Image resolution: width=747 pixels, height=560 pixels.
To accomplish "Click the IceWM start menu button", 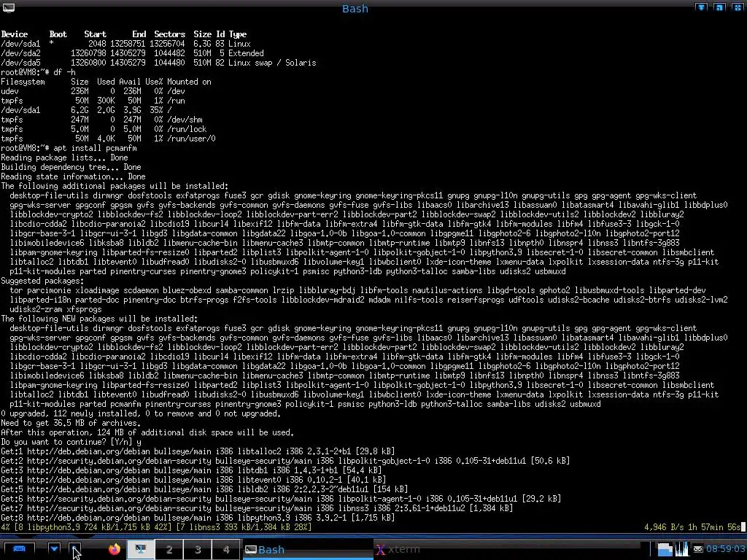I will (x=19, y=549).
